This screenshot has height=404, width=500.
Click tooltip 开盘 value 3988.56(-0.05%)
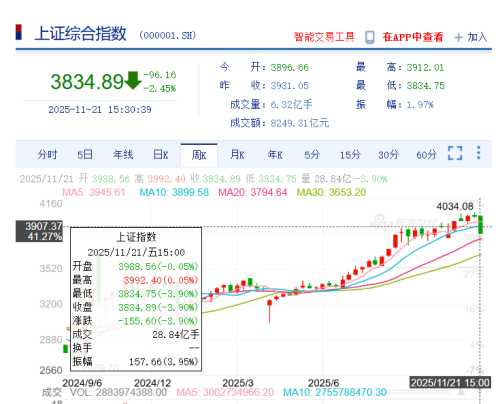click(x=158, y=266)
